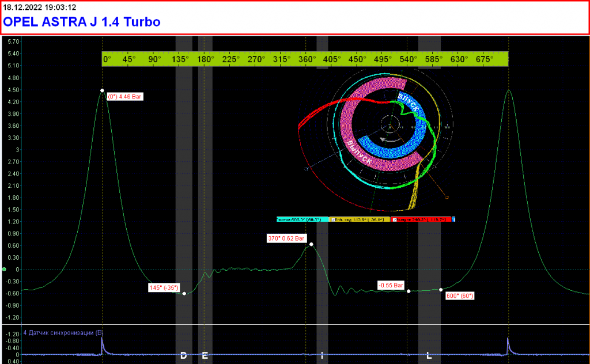Click the "(0°) 4.46 Bar" measurement label
The width and height of the screenshot is (590, 364).
(125, 97)
